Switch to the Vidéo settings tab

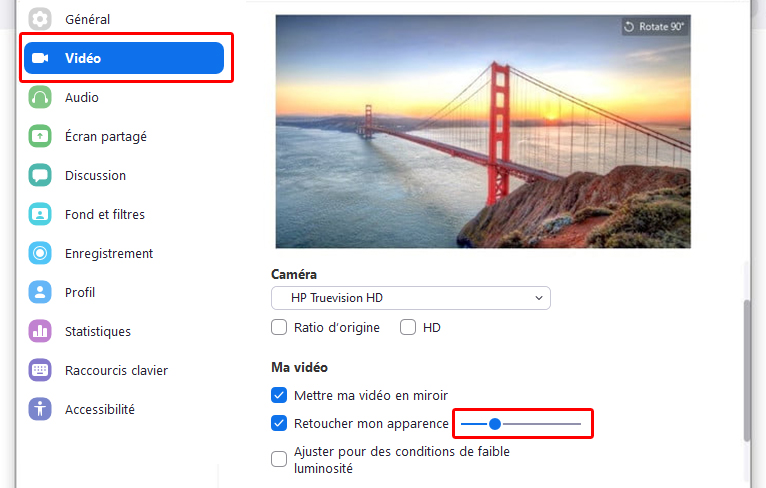pyautogui.click(x=124, y=58)
